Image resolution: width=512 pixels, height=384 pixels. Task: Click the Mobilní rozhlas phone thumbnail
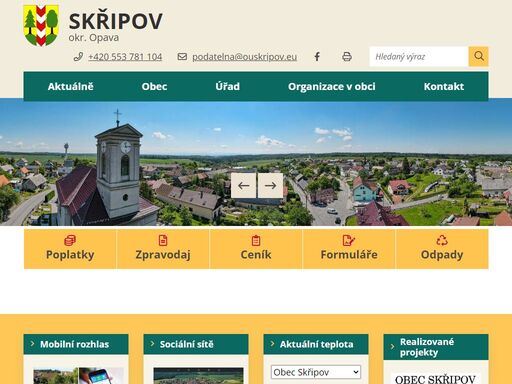click(78, 376)
